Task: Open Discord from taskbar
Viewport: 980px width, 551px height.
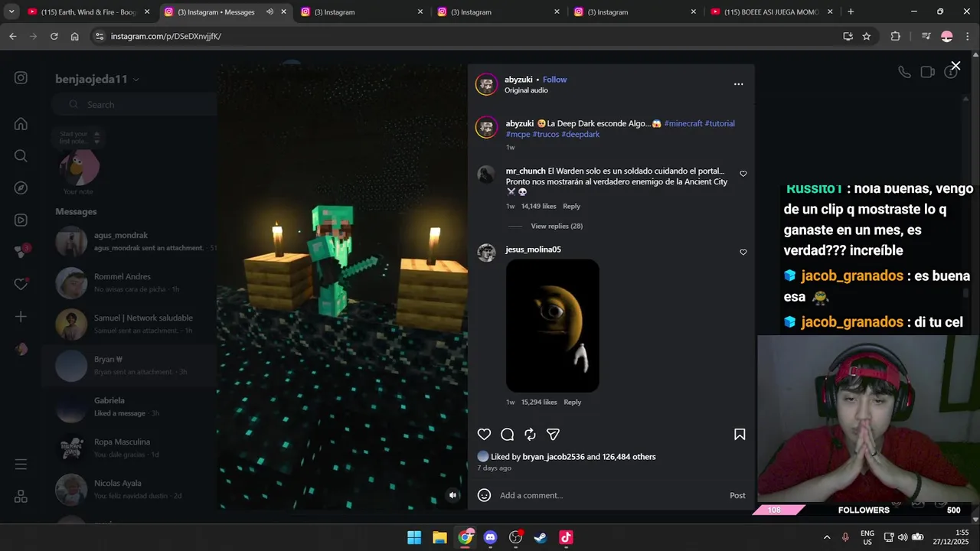Action: click(490, 537)
